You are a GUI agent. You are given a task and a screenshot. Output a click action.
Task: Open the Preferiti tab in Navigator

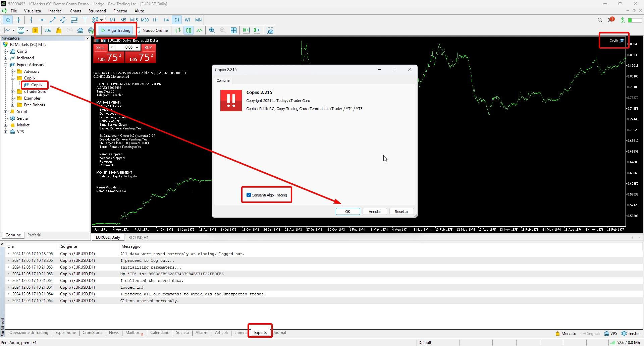34,235
